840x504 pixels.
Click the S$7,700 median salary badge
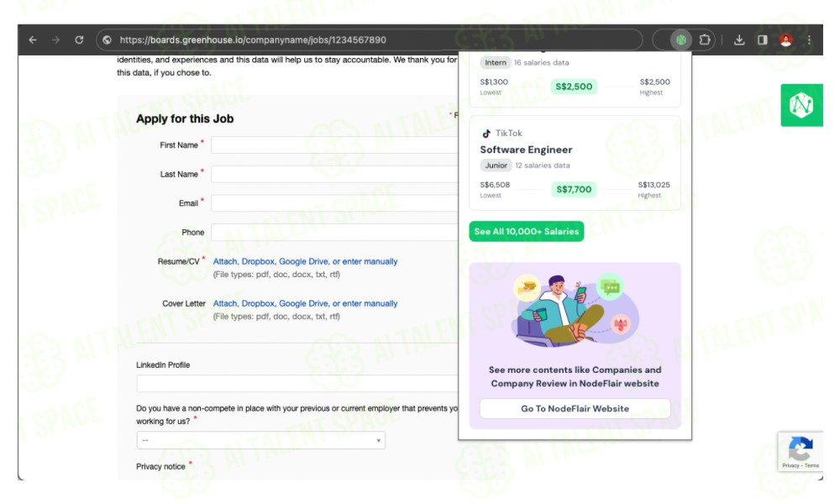pyautogui.click(x=574, y=189)
